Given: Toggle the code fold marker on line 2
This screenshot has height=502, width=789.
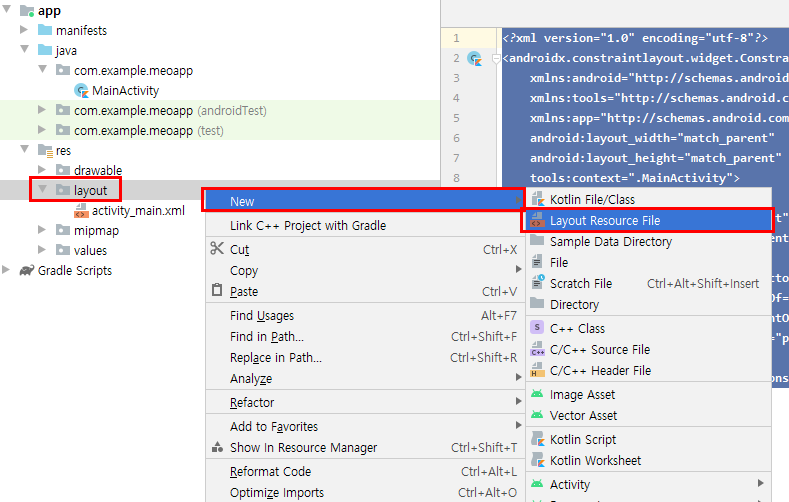Looking at the screenshot, I should 496,59.
